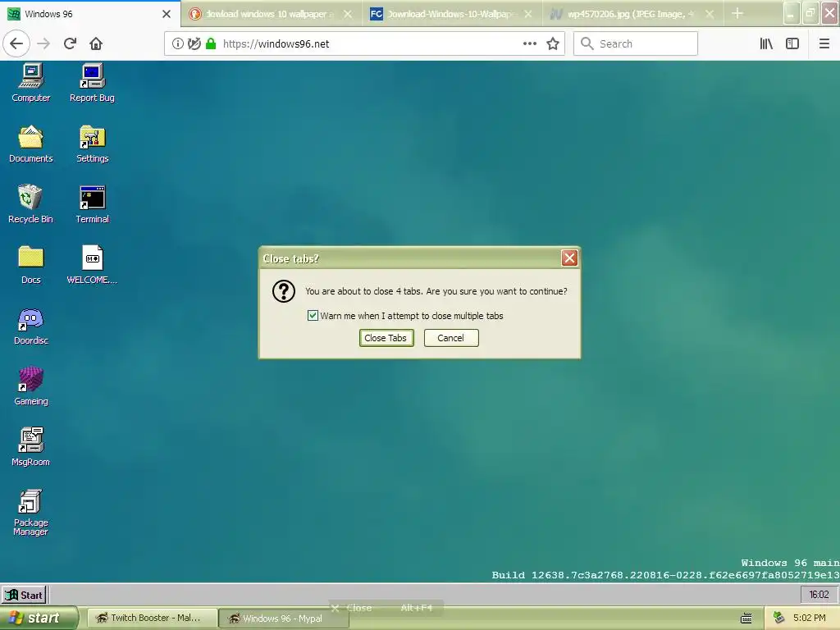The image size is (840, 630).
Task: Click the FC favicon on third tab
Action: [x=377, y=14]
